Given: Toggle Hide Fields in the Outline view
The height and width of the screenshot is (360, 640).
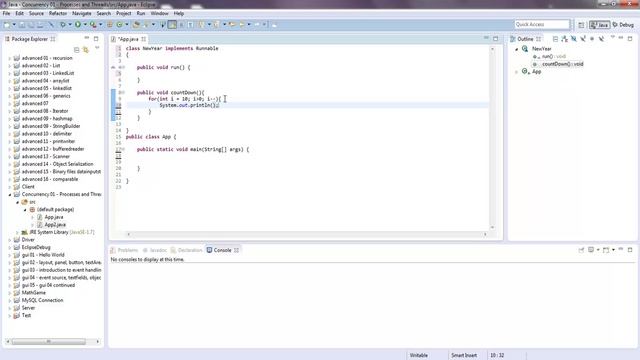Looking at the screenshot, I should [574, 39].
